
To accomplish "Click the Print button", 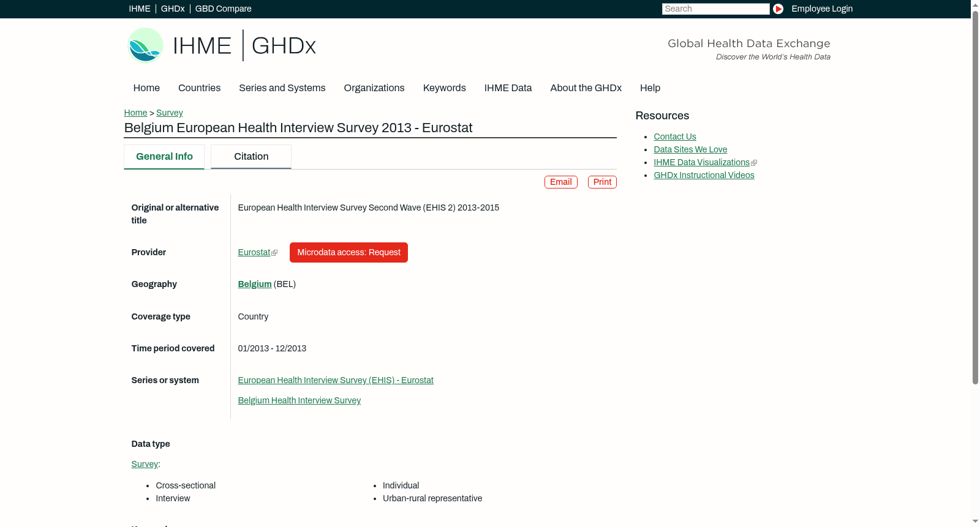I will 602,182.
